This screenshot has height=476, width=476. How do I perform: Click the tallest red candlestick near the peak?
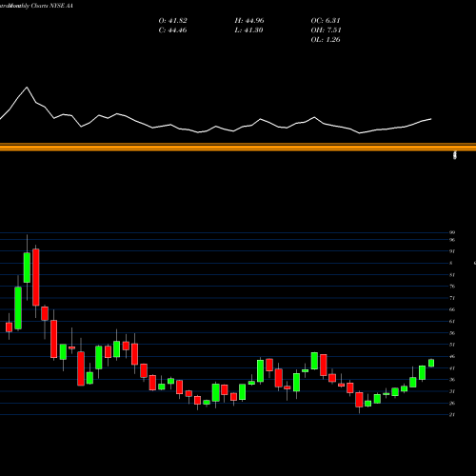36,277
